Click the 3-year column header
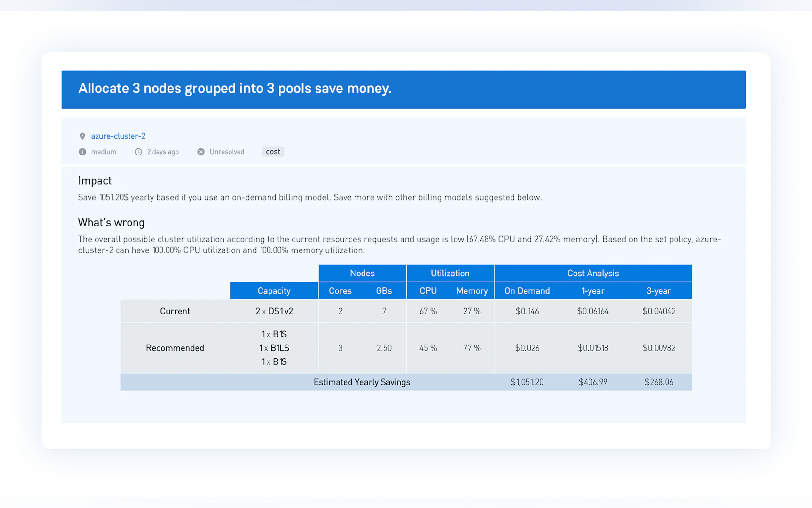The height and width of the screenshot is (508, 812). pos(659,290)
